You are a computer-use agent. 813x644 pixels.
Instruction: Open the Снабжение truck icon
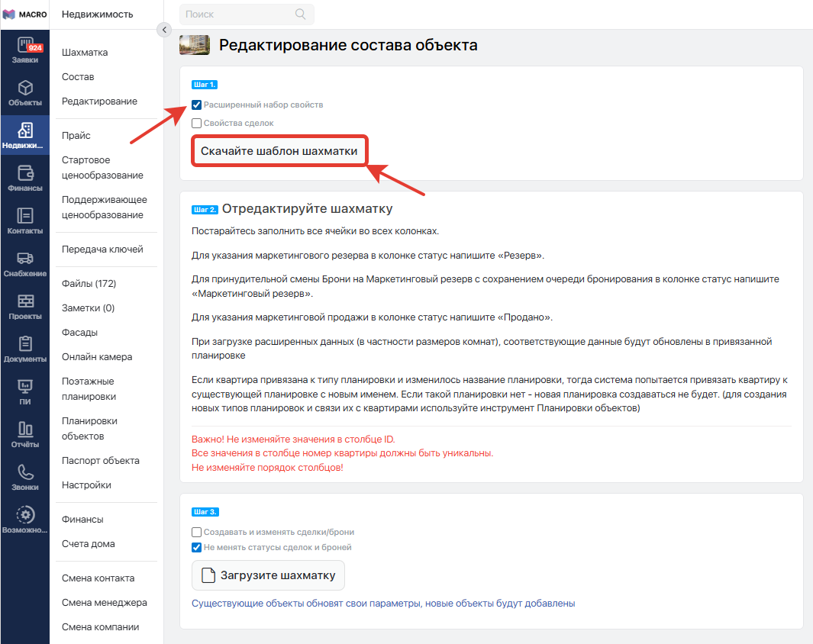25,259
